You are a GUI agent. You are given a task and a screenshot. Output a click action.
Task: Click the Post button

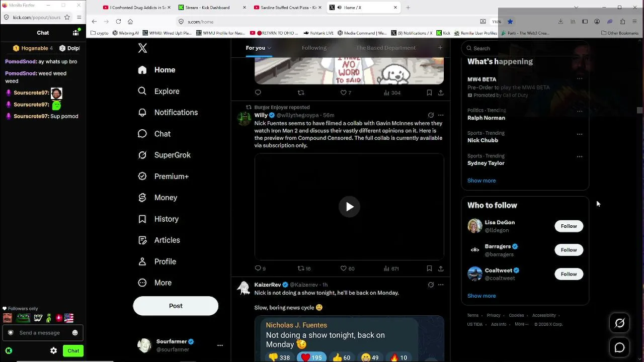[176, 306]
